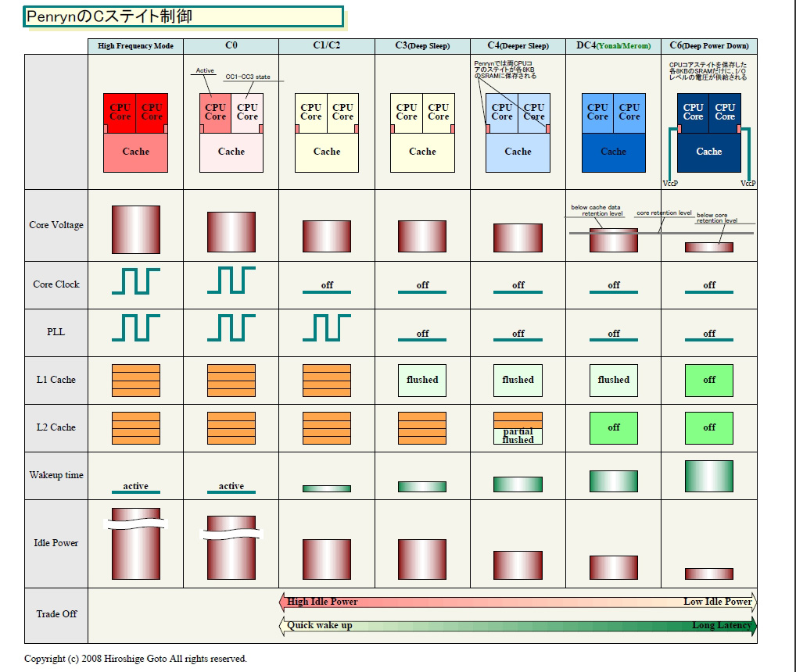Viewport: 796px width, 672px height.
Task: Click the pale pink Cache block in column C0
Action: pos(231,152)
